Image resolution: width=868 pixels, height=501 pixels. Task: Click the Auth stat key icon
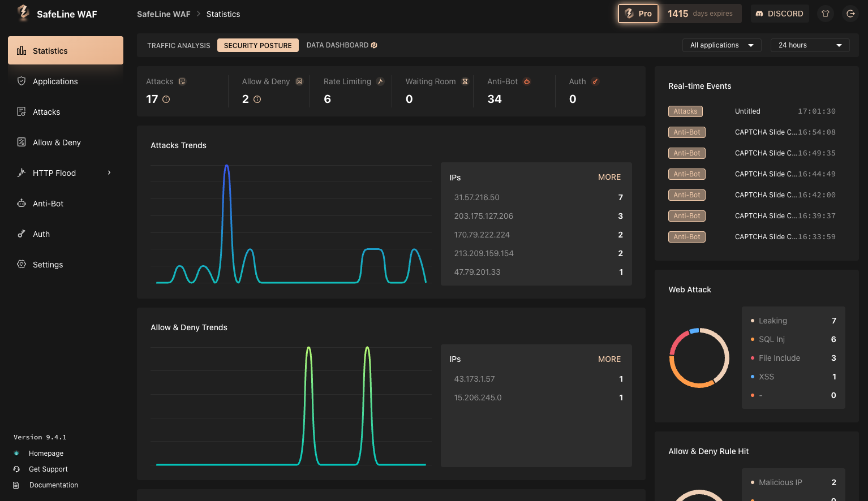(x=595, y=81)
